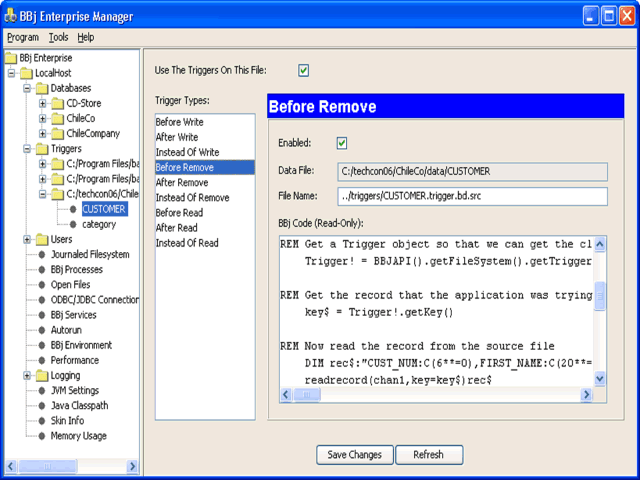Image resolution: width=640 pixels, height=480 pixels.
Task: Expand the CD-Store database node
Action: [42, 104]
